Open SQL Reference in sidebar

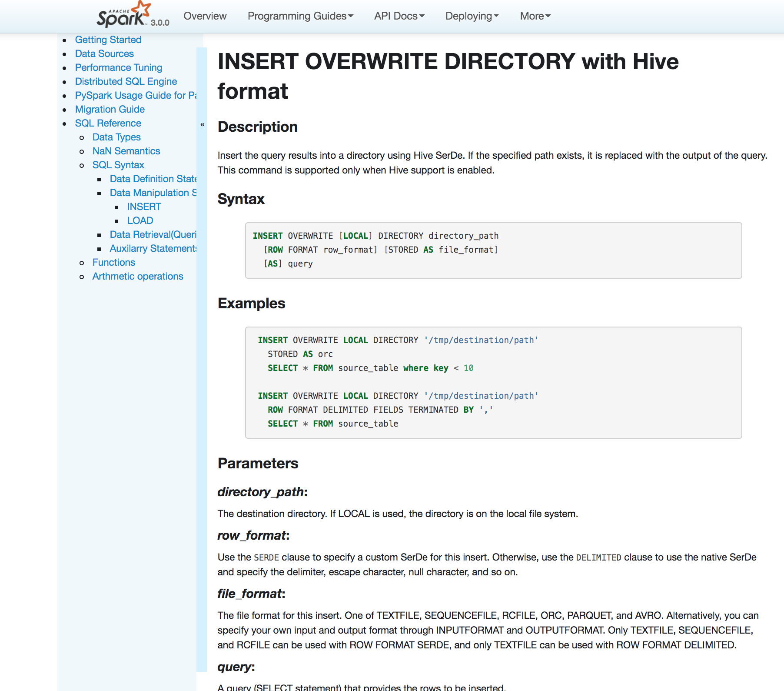pyautogui.click(x=108, y=123)
